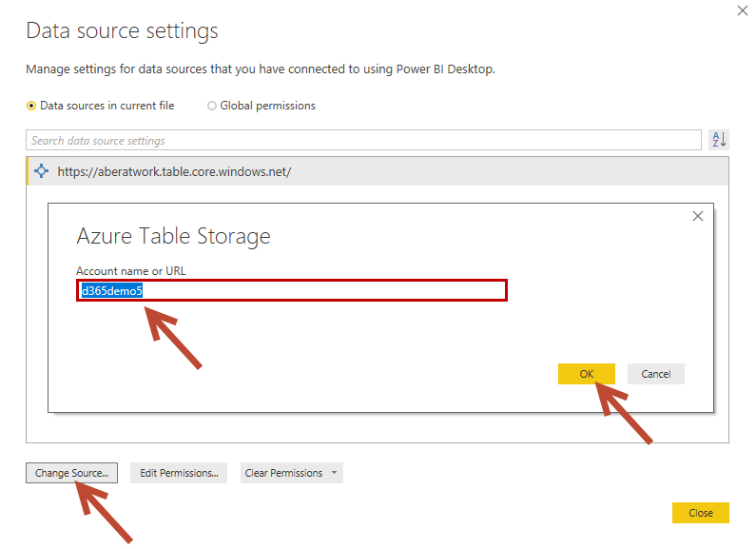Viewport: 756px width, 549px height.
Task: Select the aberatwork.table.core.windows.net URL text
Action: coord(174,172)
